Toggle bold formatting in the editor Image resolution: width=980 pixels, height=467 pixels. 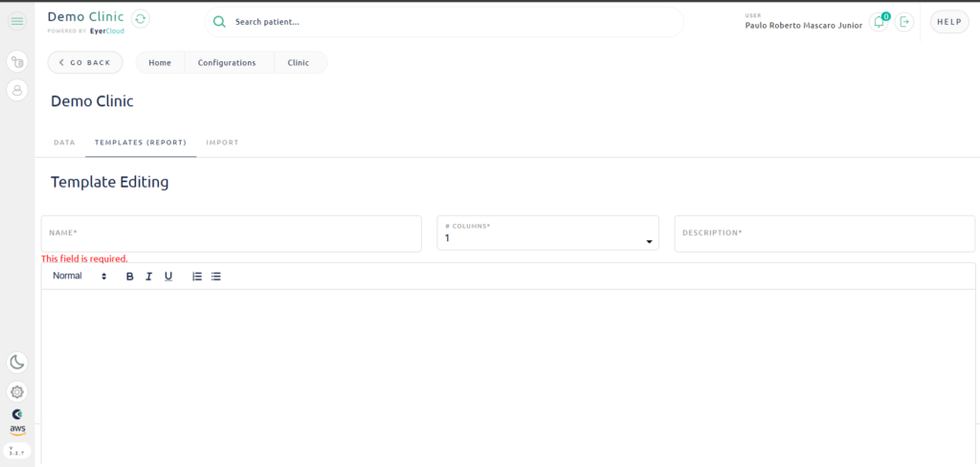tap(130, 277)
